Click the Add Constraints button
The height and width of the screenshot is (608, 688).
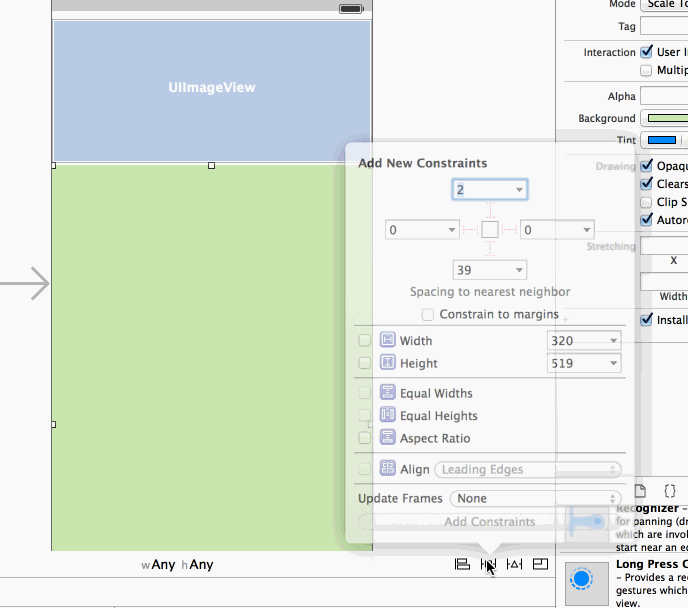point(490,522)
